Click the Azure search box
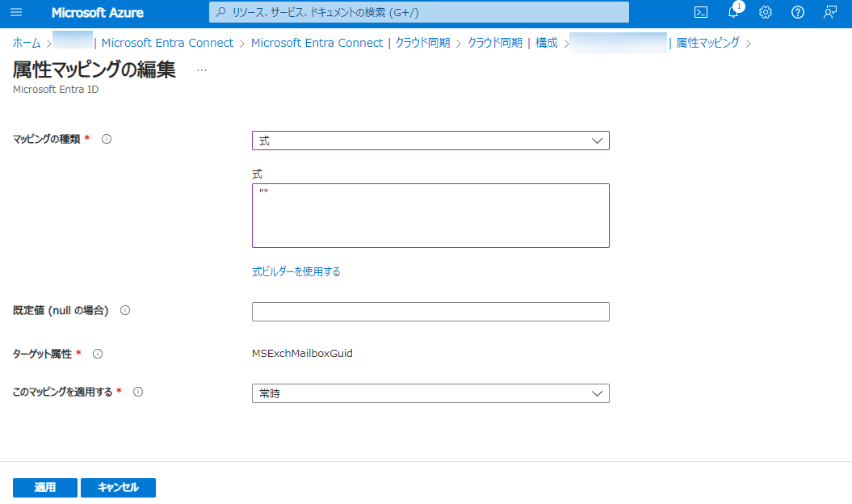This screenshot has width=852, height=504. pos(419,12)
